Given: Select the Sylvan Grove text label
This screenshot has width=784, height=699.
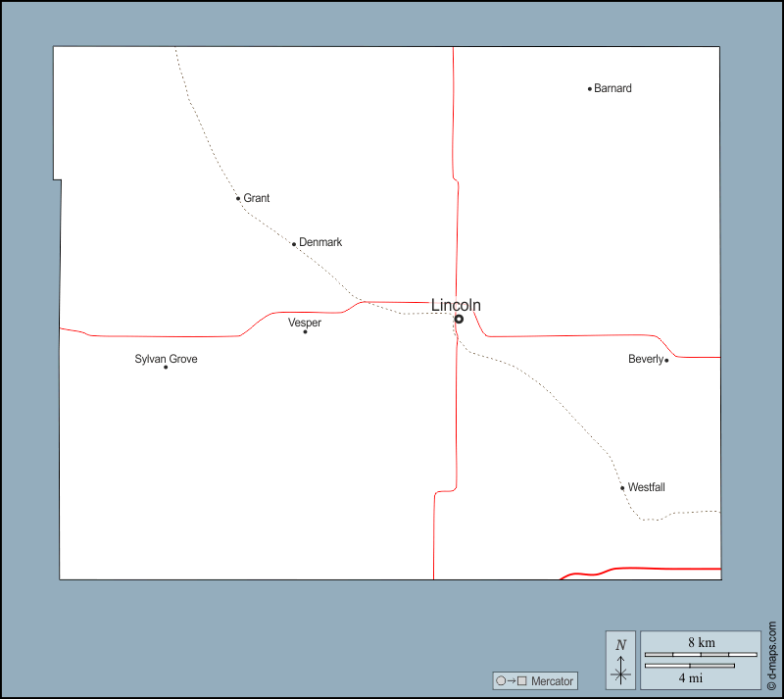Looking at the screenshot, I should click(x=166, y=359).
